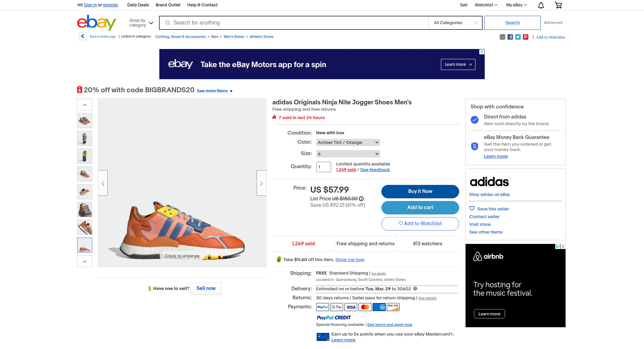Share listing on Twitter icon
The image size is (644, 349).
(518, 37)
